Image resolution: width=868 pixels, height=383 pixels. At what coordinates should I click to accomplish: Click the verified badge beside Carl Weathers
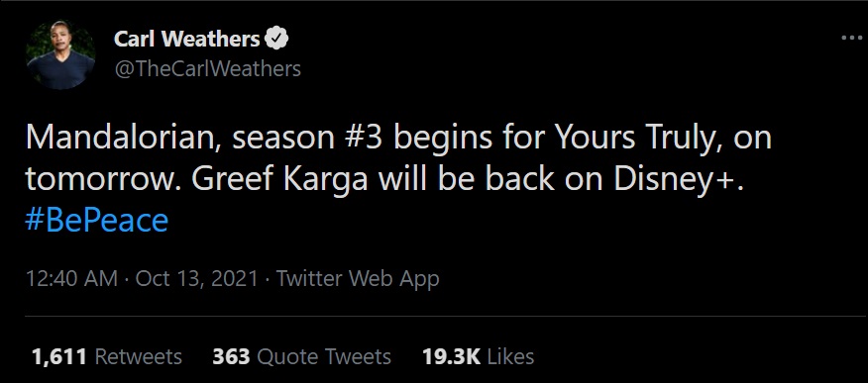276,39
